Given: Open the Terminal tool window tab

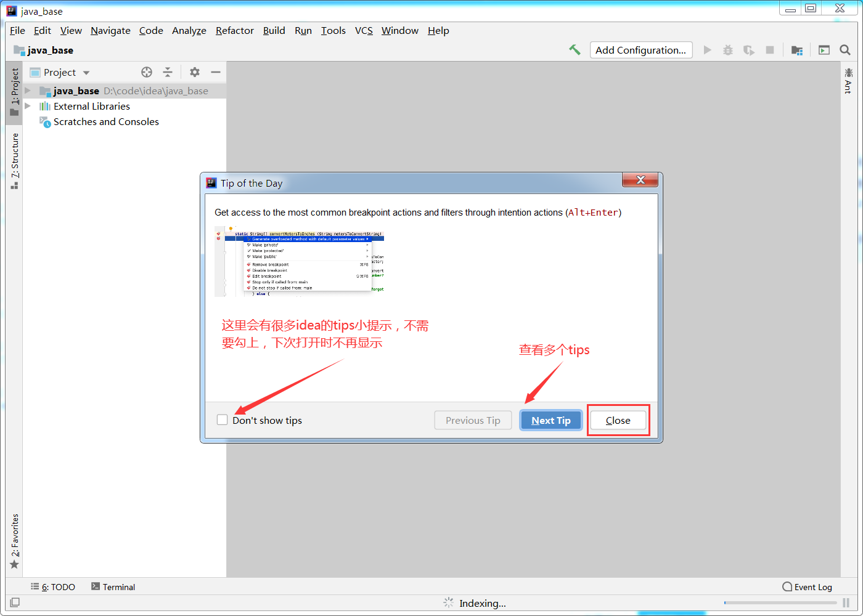Looking at the screenshot, I should [x=113, y=587].
